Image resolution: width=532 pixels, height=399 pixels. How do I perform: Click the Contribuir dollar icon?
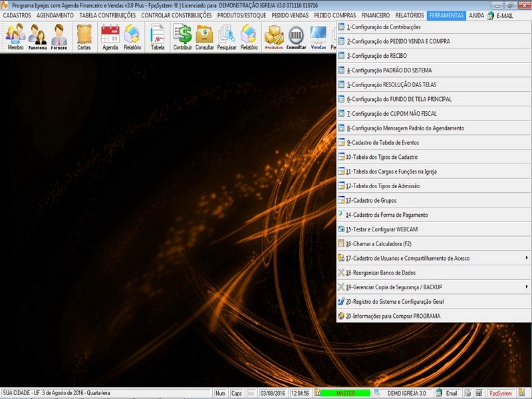point(182,37)
